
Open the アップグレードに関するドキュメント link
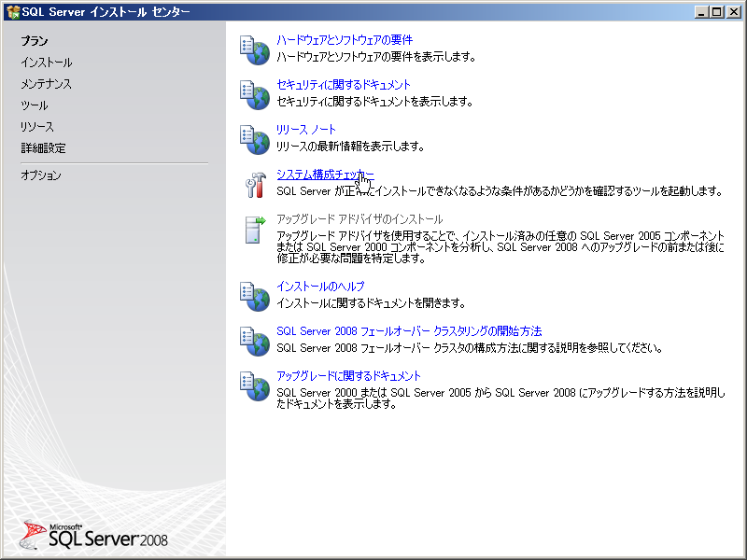(348, 376)
